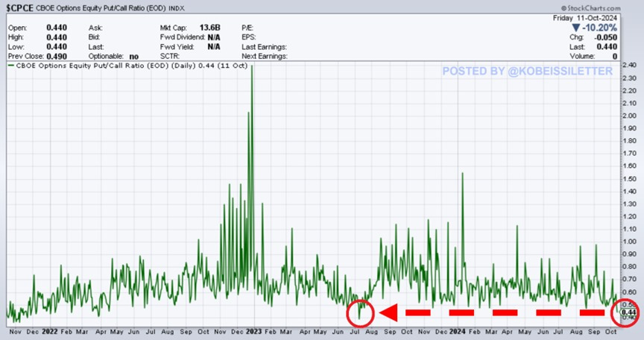Click the POSTED BY @KOBEISSILETTER watermark
Screen dimensions: 644x340
pyautogui.click(x=526, y=72)
